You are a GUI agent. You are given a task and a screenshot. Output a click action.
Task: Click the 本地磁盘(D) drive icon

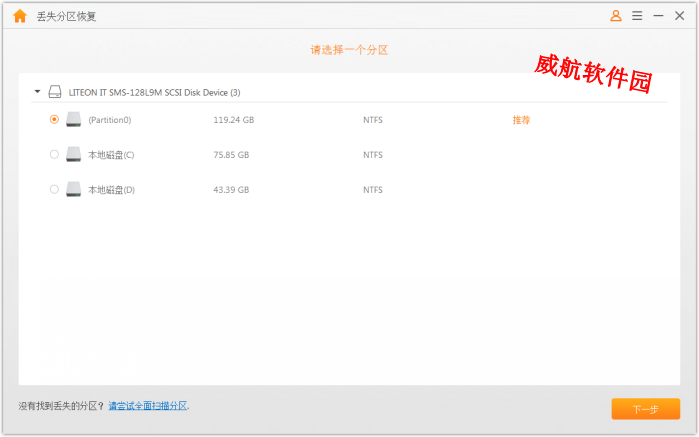coord(74,189)
